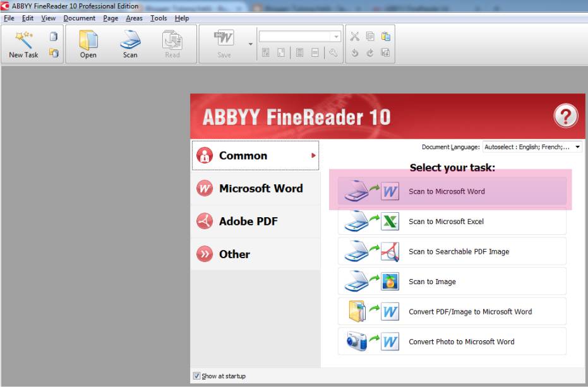This screenshot has height=387, width=588.
Task: Open the empty toolbar combo box
Action: [x=299, y=37]
